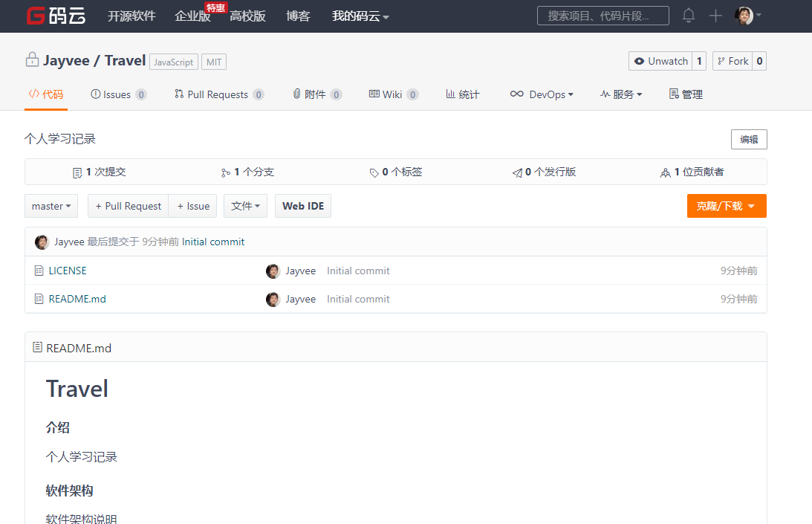Click Jayvee's avatar in the LICENSE row

[273, 271]
